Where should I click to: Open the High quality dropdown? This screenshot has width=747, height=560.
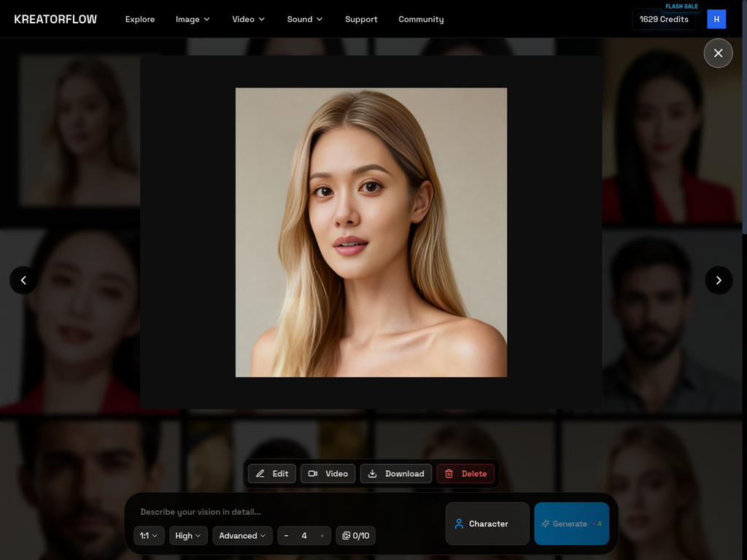click(187, 535)
